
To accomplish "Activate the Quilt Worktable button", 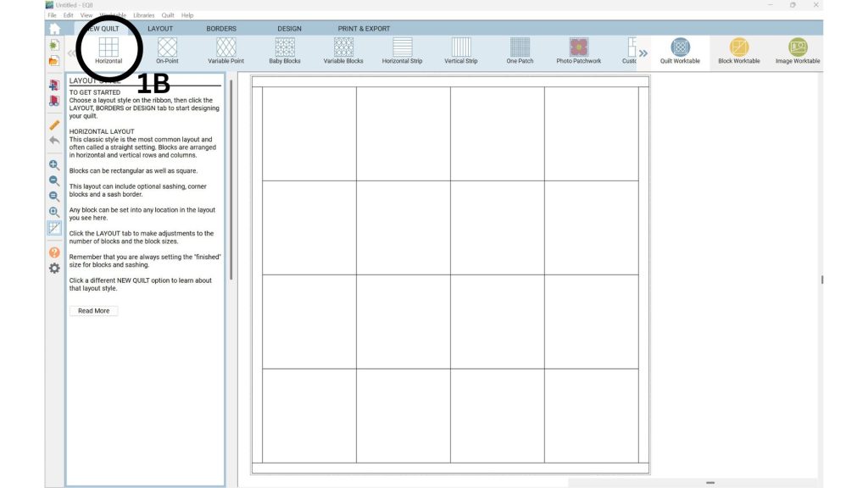I will pos(680,49).
